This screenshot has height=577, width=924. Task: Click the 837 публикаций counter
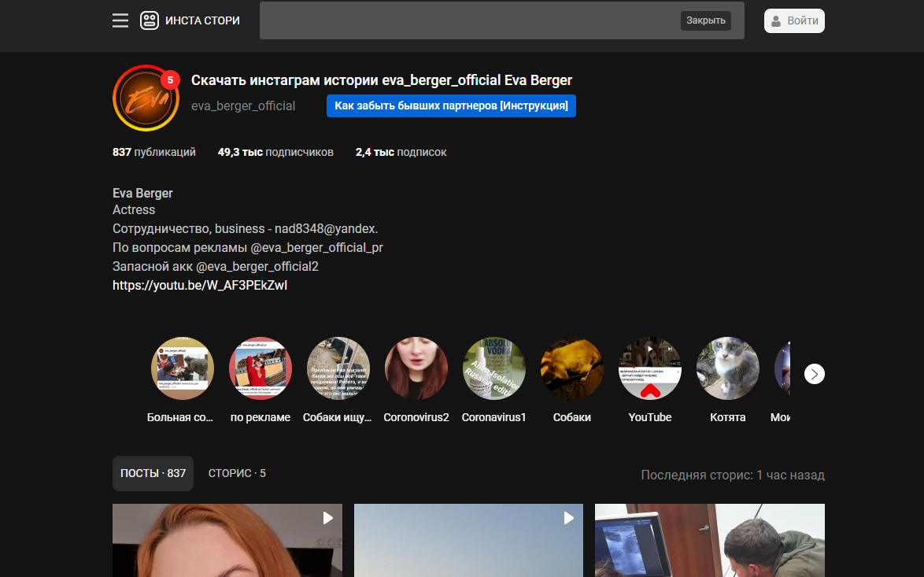point(153,152)
